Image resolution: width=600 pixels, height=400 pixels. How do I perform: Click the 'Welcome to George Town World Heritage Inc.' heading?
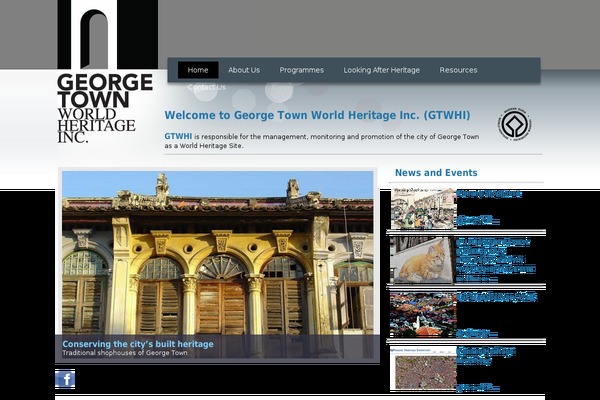pos(317,115)
